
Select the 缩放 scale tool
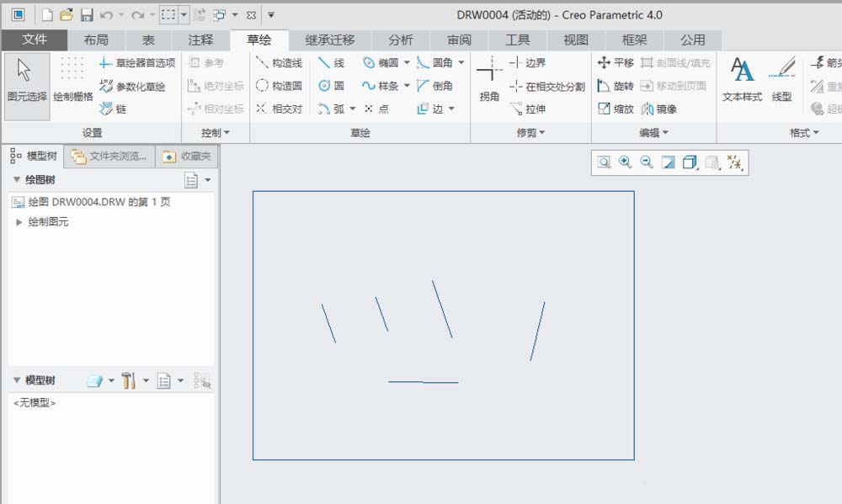(x=616, y=109)
